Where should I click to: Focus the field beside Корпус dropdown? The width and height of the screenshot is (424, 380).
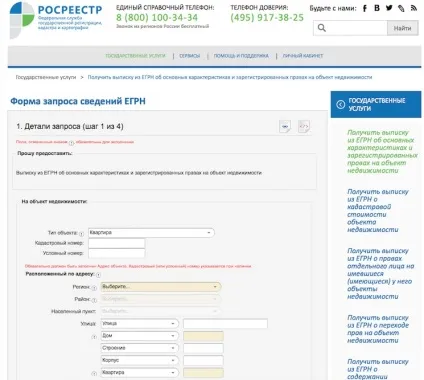point(203,360)
